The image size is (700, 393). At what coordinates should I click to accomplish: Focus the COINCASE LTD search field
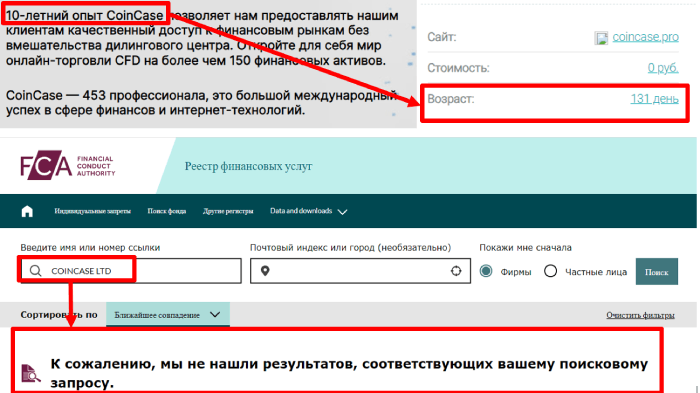(x=131, y=271)
